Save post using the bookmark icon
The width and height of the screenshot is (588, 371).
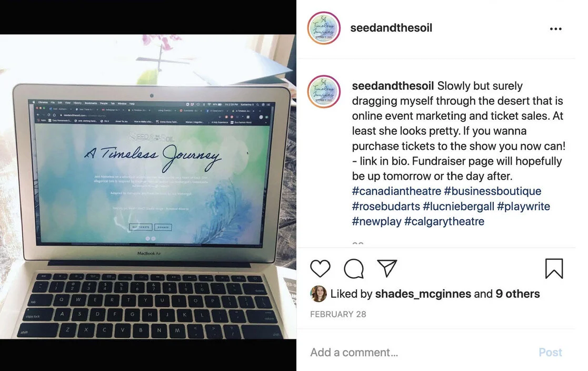coord(554,268)
